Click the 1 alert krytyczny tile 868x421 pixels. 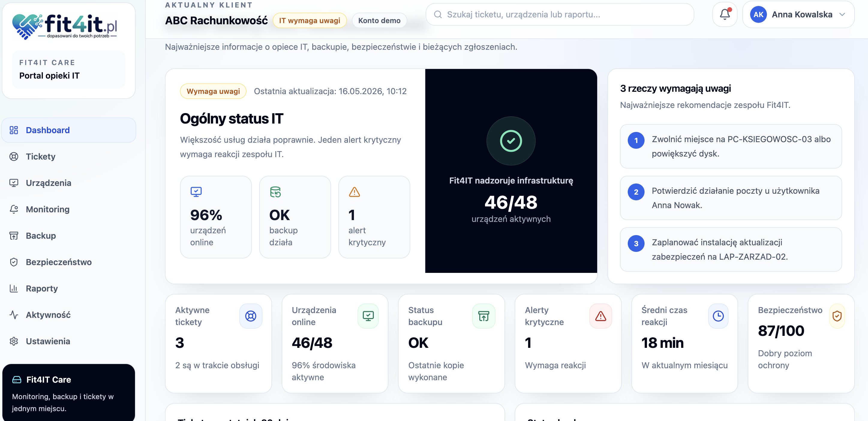click(374, 217)
